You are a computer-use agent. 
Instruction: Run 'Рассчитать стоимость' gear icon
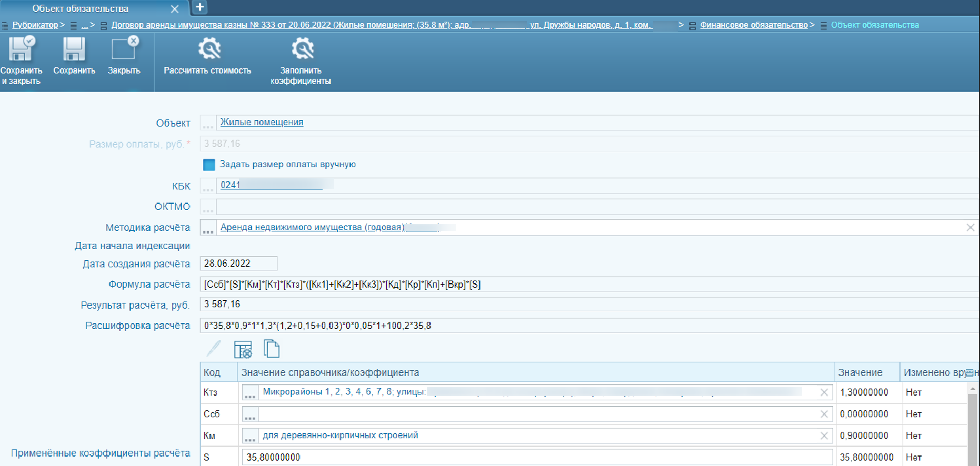[x=209, y=49]
